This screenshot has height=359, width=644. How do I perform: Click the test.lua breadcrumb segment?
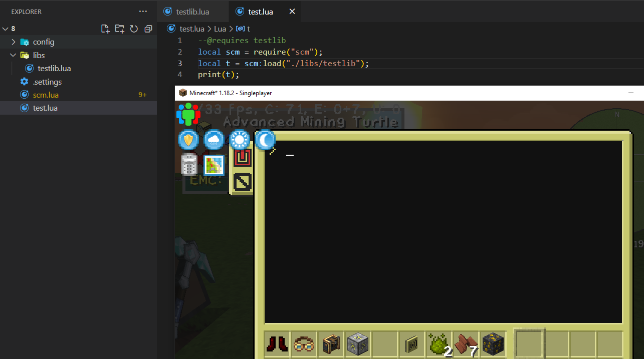[192, 29]
